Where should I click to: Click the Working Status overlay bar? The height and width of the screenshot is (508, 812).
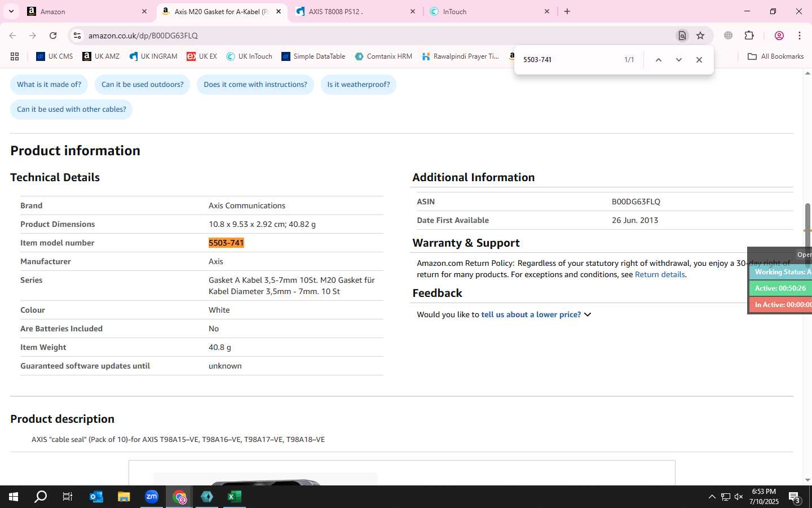pos(780,272)
